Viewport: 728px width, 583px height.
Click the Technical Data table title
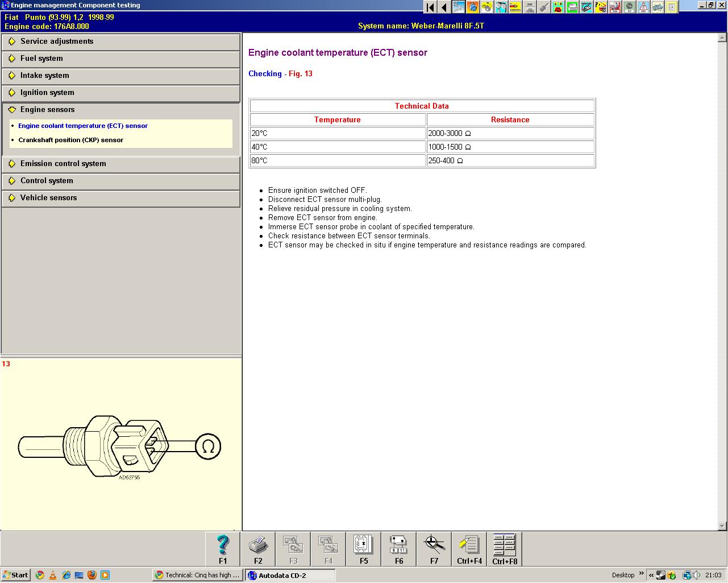pyautogui.click(x=422, y=106)
